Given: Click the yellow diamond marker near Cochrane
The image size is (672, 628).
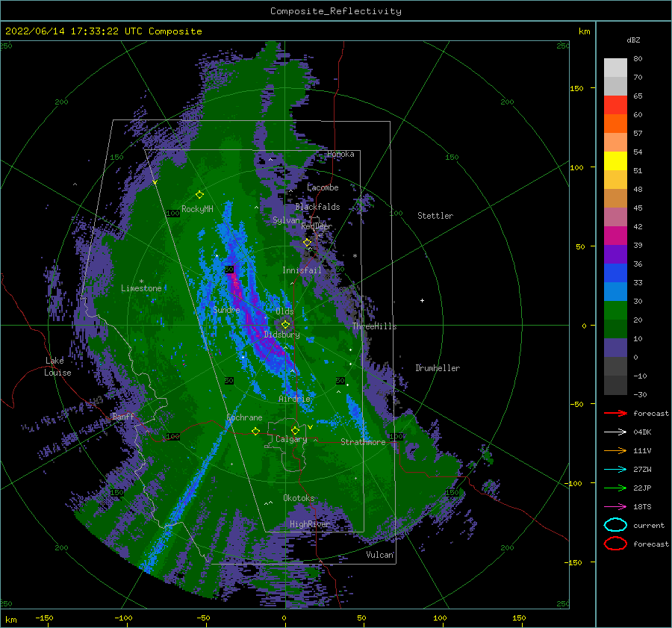Looking at the screenshot, I should click(255, 431).
